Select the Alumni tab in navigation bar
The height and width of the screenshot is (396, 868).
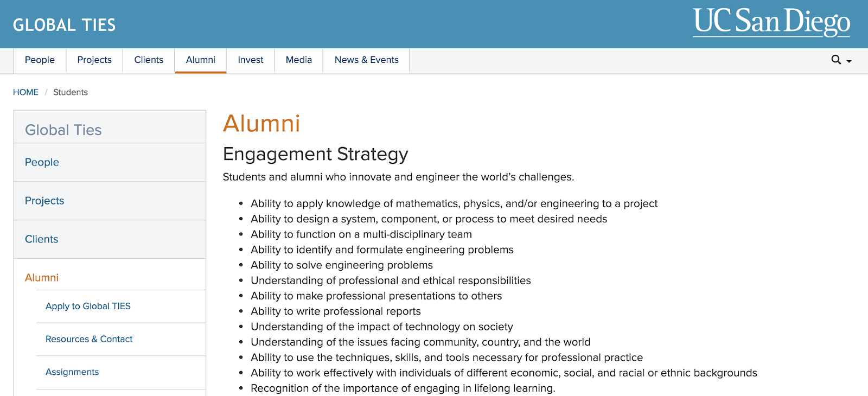point(201,60)
